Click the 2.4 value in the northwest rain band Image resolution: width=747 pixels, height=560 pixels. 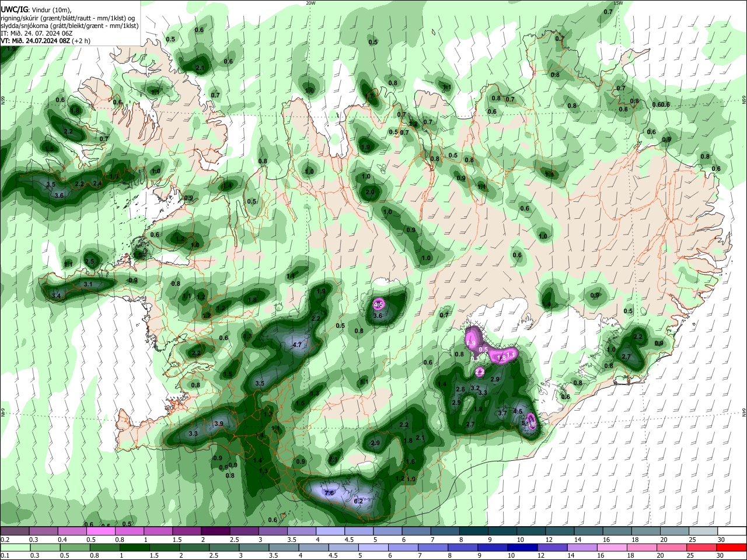97,184
